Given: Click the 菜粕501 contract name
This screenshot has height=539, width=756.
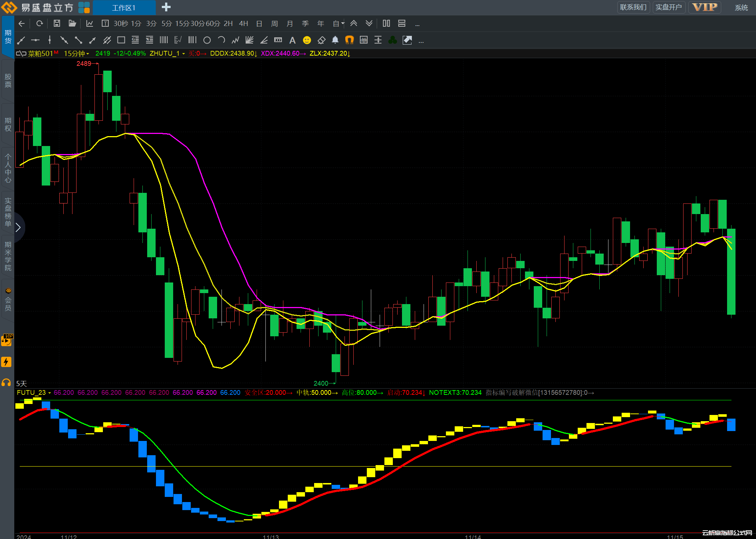Looking at the screenshot, I should coord(40,53).
